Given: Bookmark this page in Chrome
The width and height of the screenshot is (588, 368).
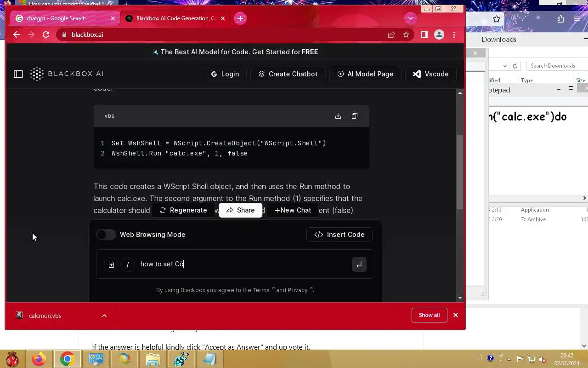Looking at the screenshot, I should coord(406,34).
